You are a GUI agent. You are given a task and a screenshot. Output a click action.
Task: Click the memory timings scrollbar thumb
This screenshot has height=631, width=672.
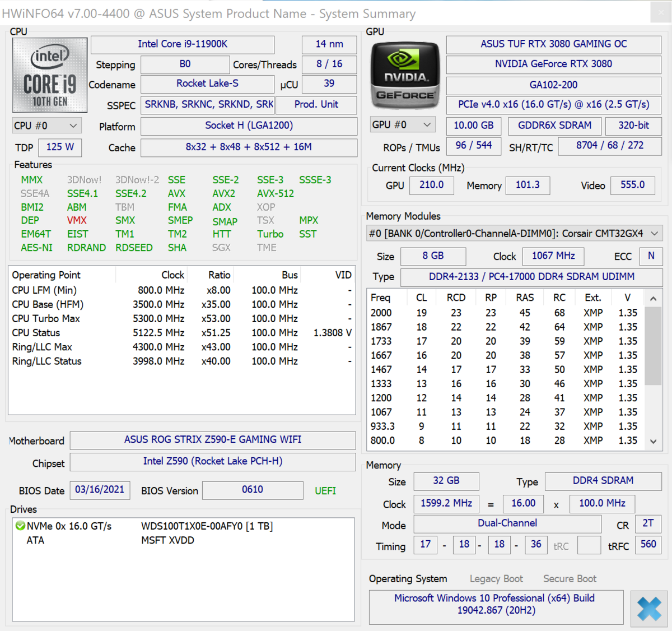pyautogui.click(x=654, y=346)
